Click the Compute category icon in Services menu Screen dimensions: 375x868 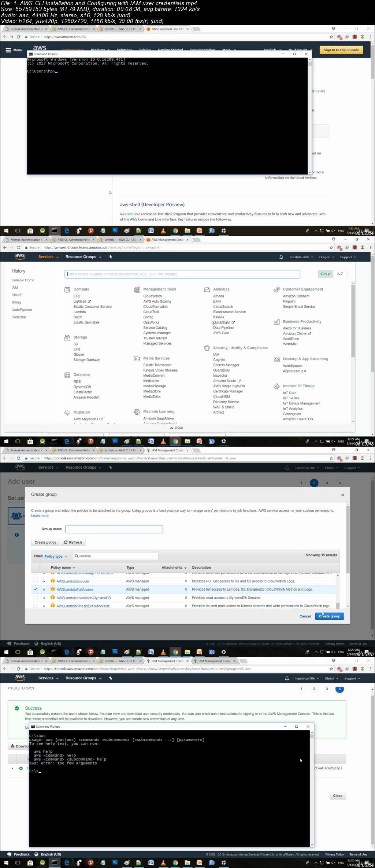coord(67,289)
